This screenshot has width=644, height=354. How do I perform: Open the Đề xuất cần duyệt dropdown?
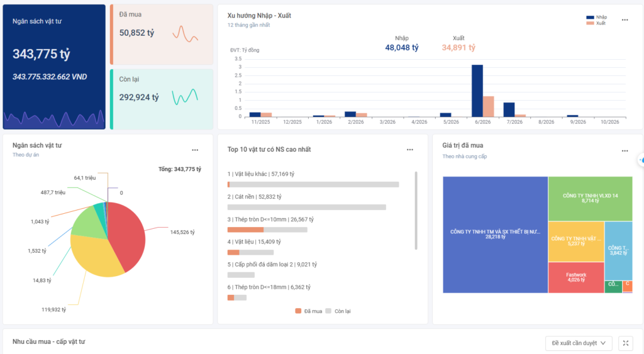point(579,343)
